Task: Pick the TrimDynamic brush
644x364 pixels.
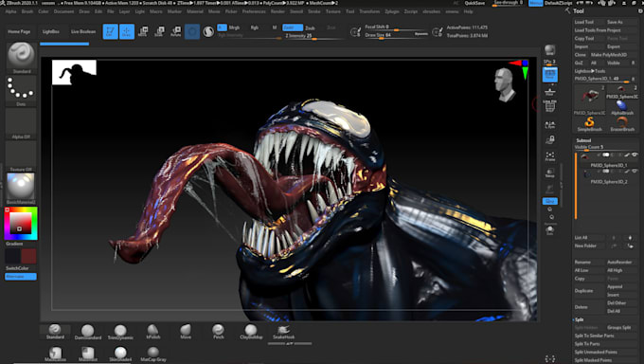Action: 120,332
